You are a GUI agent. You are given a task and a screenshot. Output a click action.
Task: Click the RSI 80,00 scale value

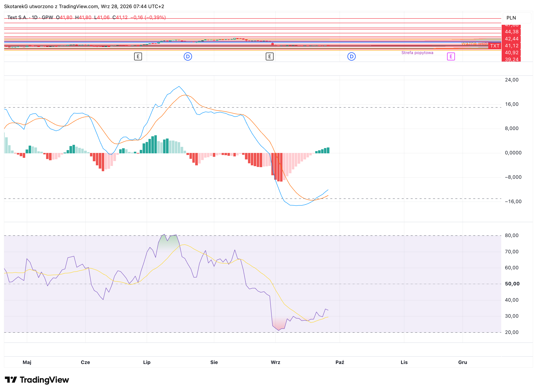click(512, 235)
